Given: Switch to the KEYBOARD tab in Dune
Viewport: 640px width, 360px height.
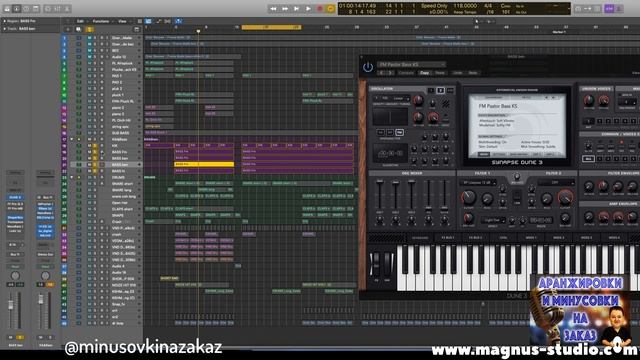Looking at the screenshot, I should 420,238.
